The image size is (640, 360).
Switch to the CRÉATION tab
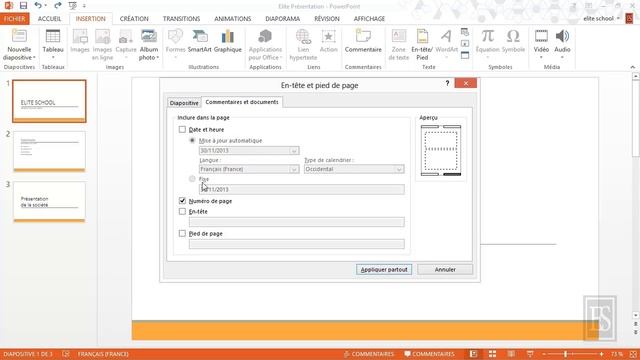134,19
